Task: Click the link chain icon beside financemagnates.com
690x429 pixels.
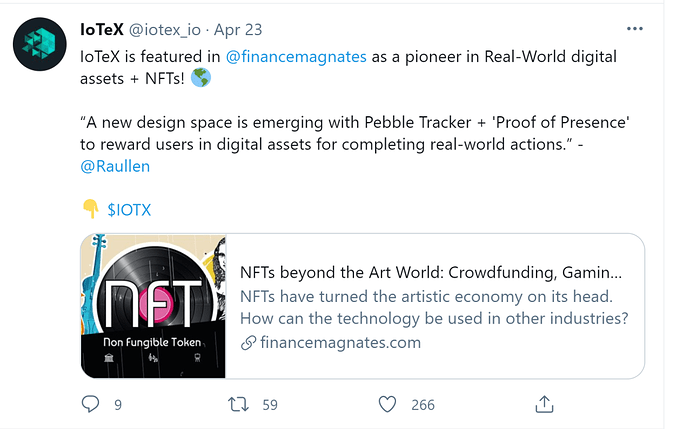Action: pyautogui.click(x=249, y=343)
